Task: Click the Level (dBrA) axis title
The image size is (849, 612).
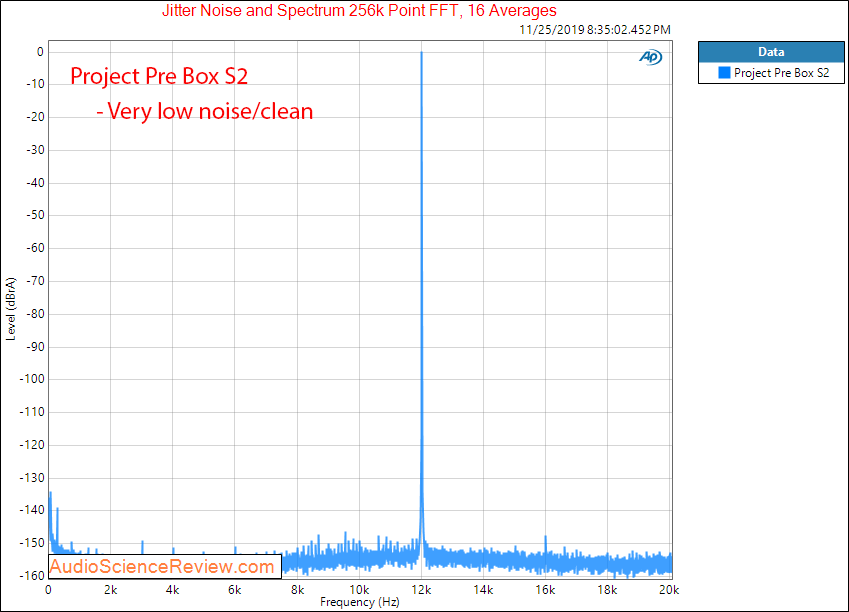Action: (x=11, y=309)
